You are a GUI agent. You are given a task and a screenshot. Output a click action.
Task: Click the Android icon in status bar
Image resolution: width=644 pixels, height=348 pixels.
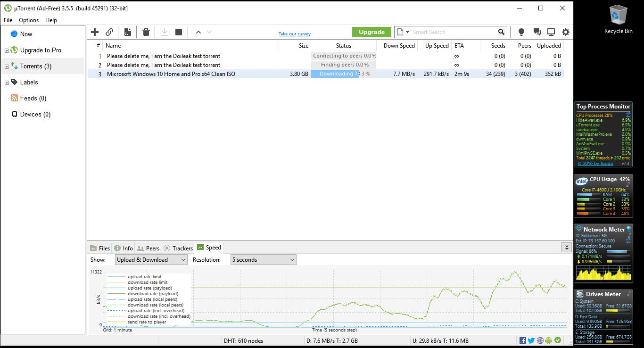coord(549,340)
